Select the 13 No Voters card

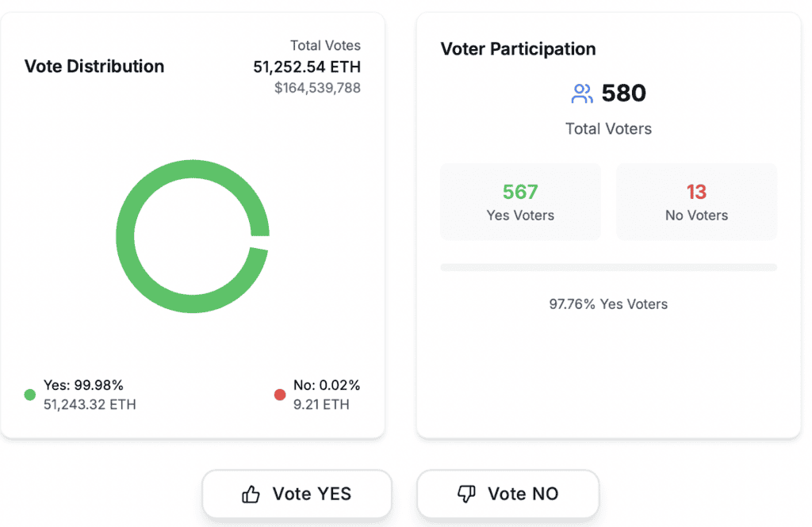tap(696, 202)
